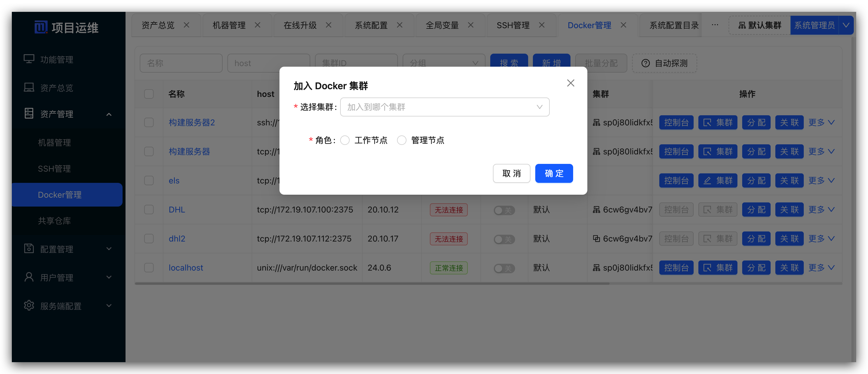Select the 工作节点 role radio button
This screenshot has height=374, width=868.
point(345,140)
